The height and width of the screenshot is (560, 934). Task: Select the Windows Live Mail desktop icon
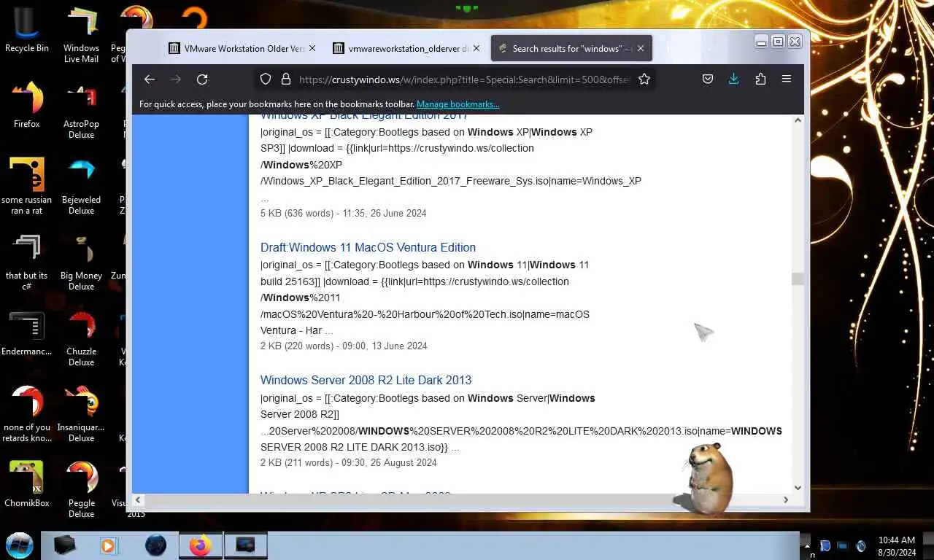coord(81,35)
